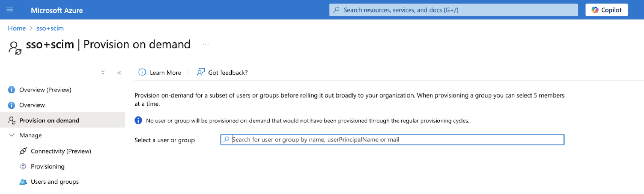Click the magnifier icon in global search

click(x=336, y=10)
